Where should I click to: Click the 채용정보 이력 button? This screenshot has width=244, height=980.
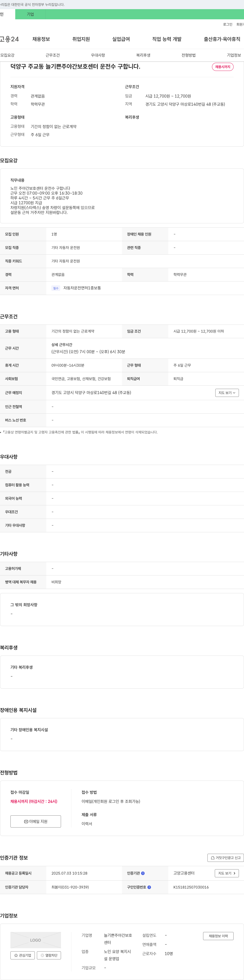click(x=218, y=936)
